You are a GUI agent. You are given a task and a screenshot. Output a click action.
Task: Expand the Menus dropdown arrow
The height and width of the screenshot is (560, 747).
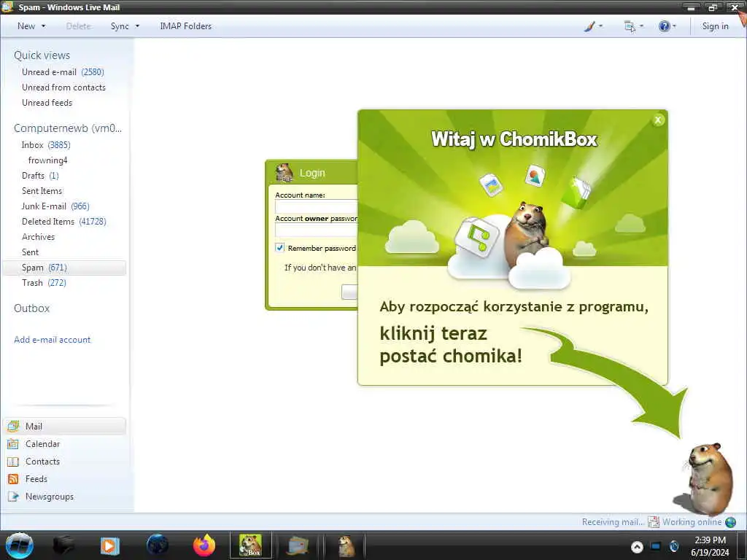(642, 26)
